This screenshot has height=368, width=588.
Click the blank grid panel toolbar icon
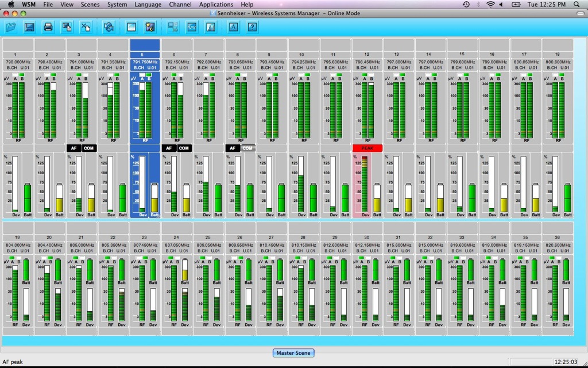(x=131, y=27)
